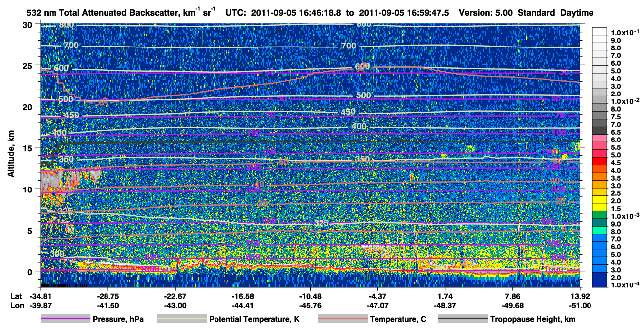
Task: Click colorbar label '7.5'
Action: click(x=616, y=117)
